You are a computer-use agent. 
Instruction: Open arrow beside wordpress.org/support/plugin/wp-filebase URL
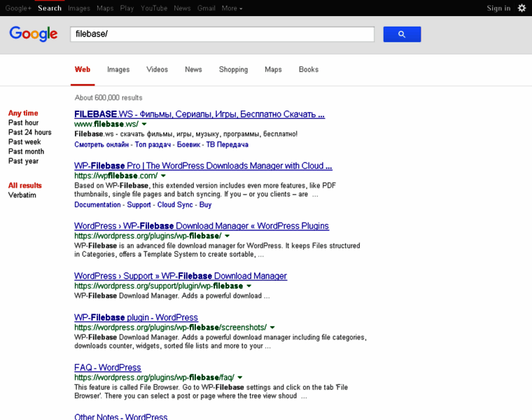pos(249,286)
